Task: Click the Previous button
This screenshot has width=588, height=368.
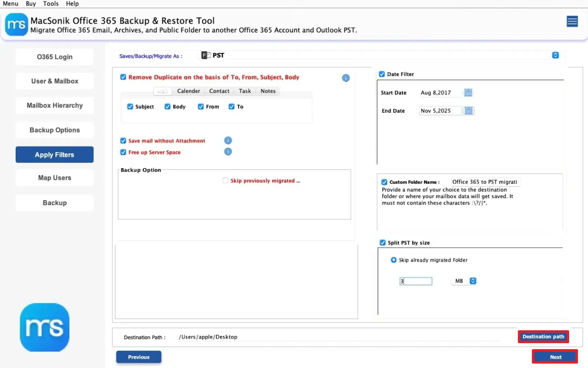Action: [139, 357]
